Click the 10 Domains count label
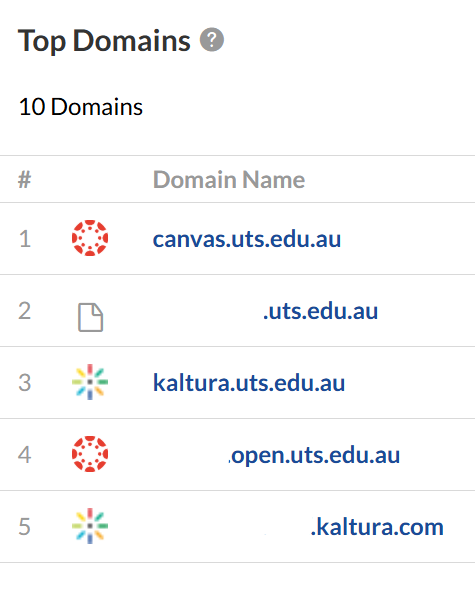Viewport: 475px width, 592px height. [81, 107]
